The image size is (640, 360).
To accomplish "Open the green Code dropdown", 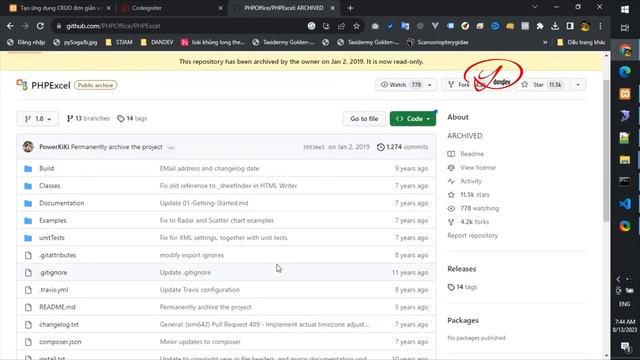I will (x=413, y=119).
